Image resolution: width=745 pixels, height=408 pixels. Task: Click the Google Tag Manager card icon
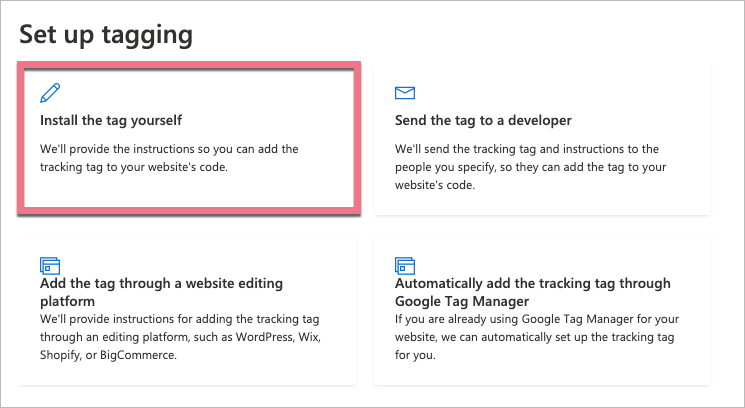pyautogui.click(x=405, y=265)
